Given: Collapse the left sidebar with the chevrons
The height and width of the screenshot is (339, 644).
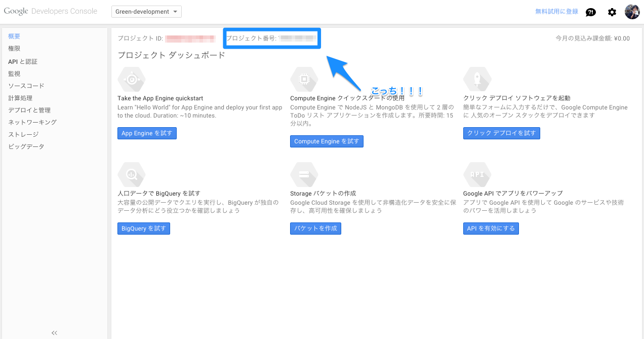Looking at the screenshot, I should point(54,333).
